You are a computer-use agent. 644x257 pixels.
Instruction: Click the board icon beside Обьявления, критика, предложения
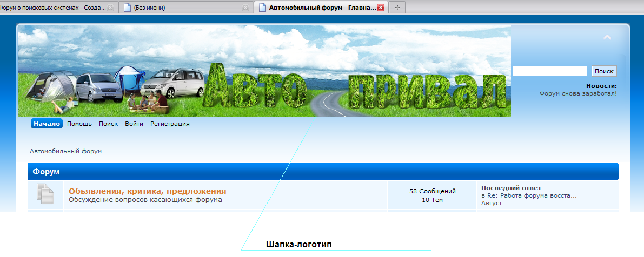pos(45,194)
